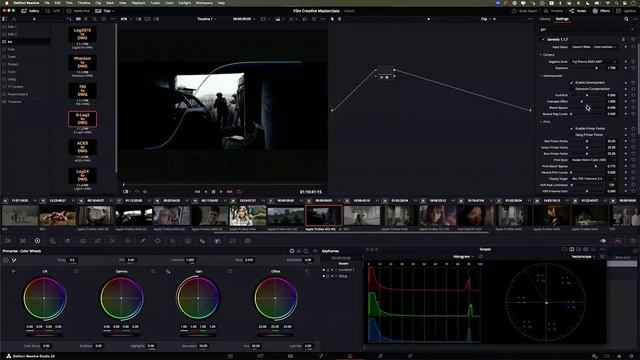The width and height of the screenshot is (640, 360).
Task: Open the Color Match palette
Action: pyautogui.click(x=23, y=241)
